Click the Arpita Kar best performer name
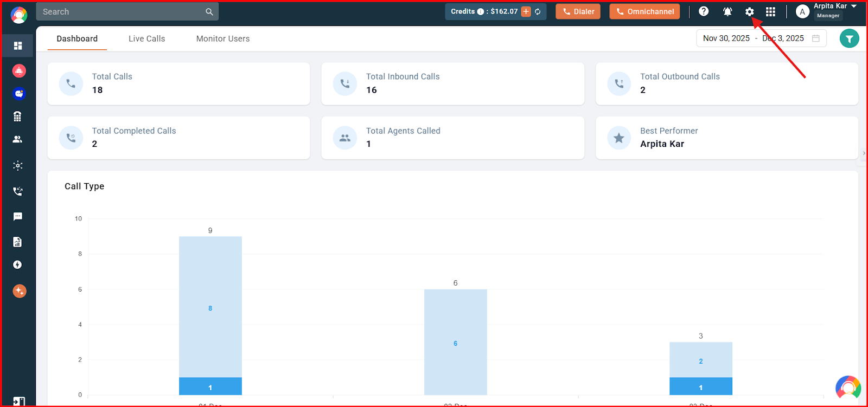Image resolution: width=868 pixels, height=407 pixels. [x=662, y=144]
